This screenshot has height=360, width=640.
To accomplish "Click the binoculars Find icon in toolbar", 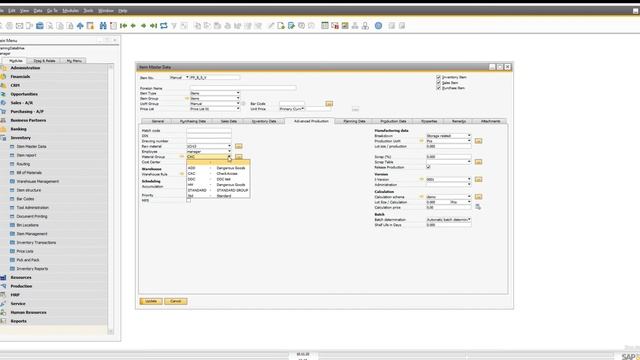I will click(103, 26).
